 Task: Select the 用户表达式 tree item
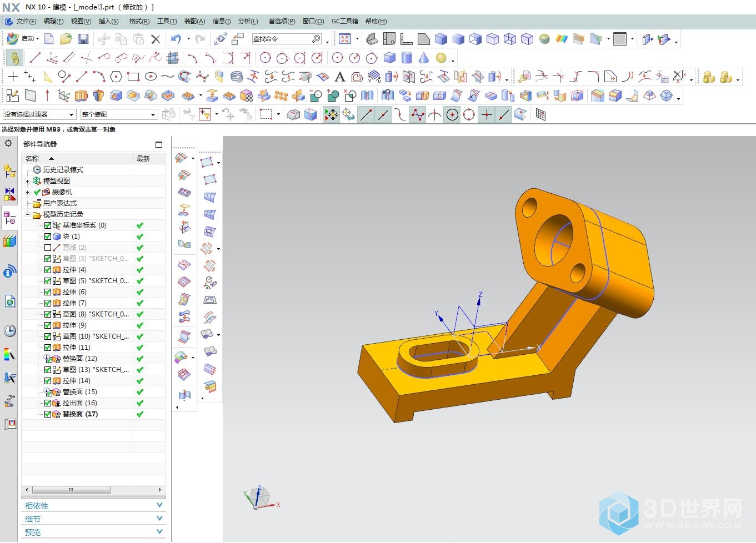tap(60, 203)
